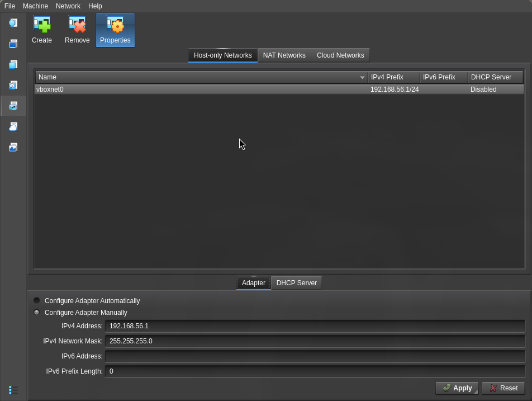Switch to the DHCP Server tab

click(297, 283)
